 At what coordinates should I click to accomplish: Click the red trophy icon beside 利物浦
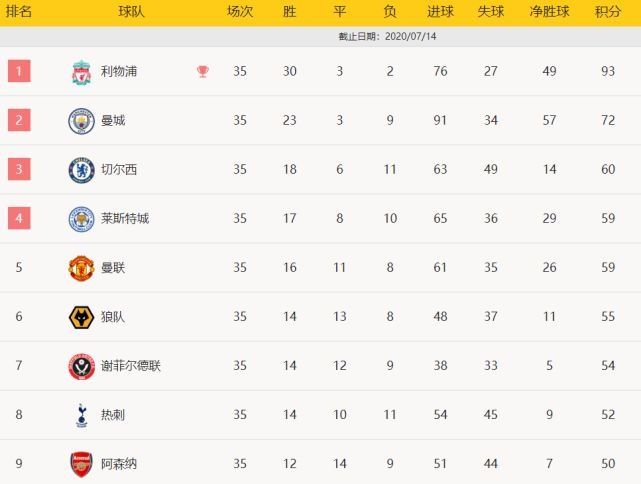point(203,71)
